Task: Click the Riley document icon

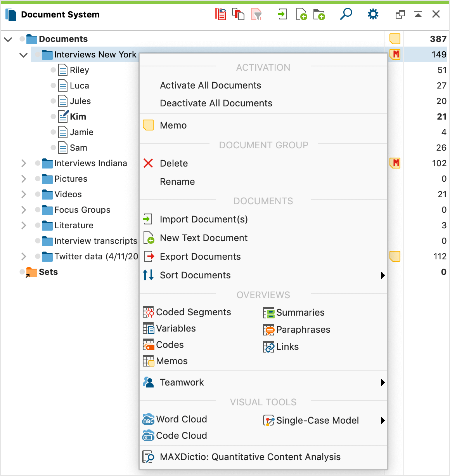Action: (63, 70)
